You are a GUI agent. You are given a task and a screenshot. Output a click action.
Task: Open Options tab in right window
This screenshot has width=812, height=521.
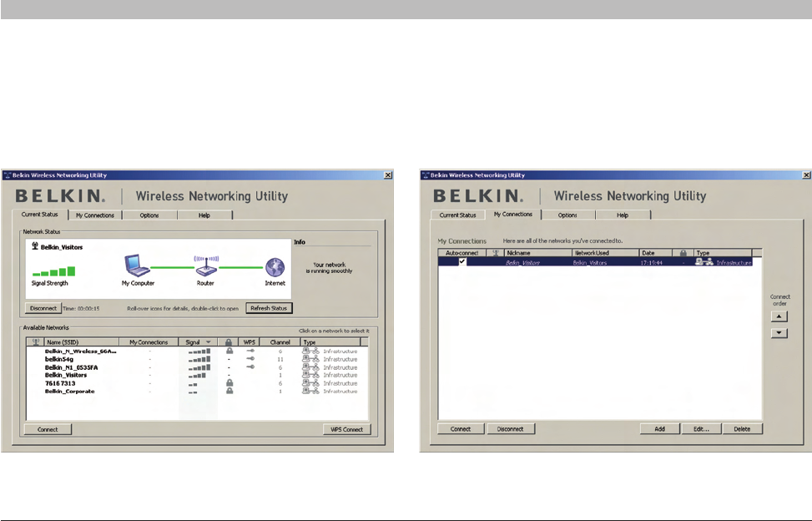[x=567, y=215]
